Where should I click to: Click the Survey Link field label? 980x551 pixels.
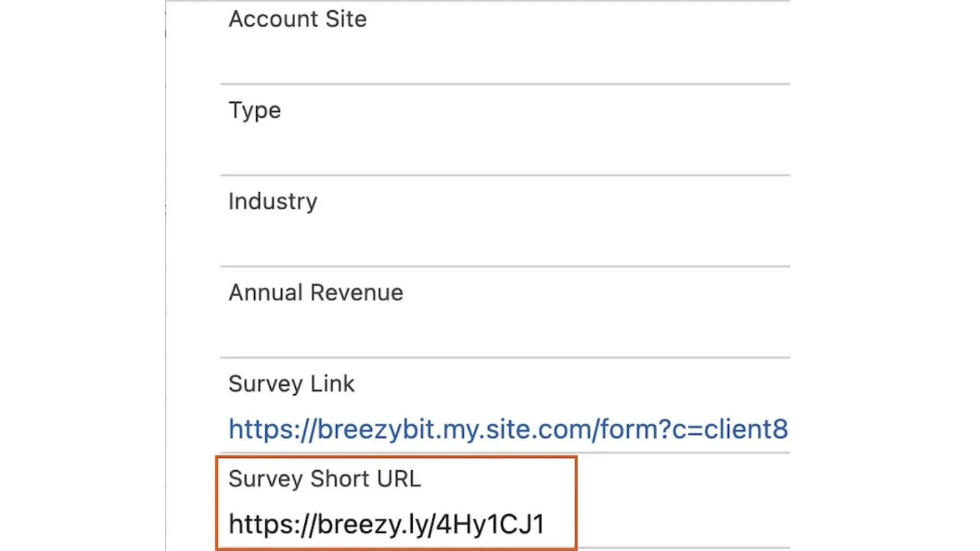click(x=291, y=384)
